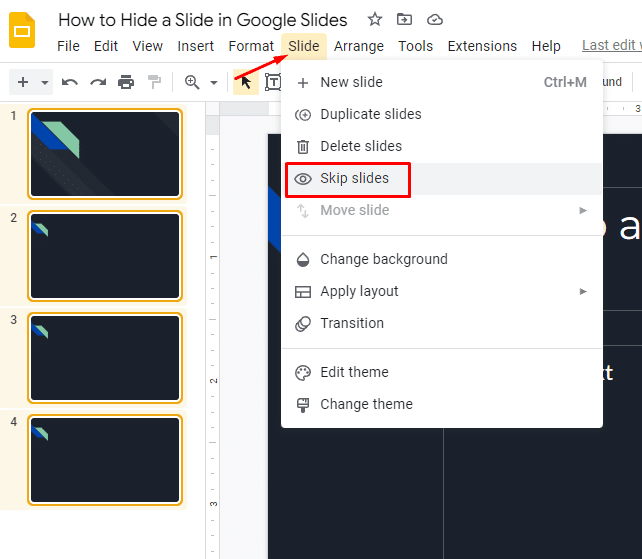Click the Undo icon
This screenshot has height=559, width=642.
70,82
